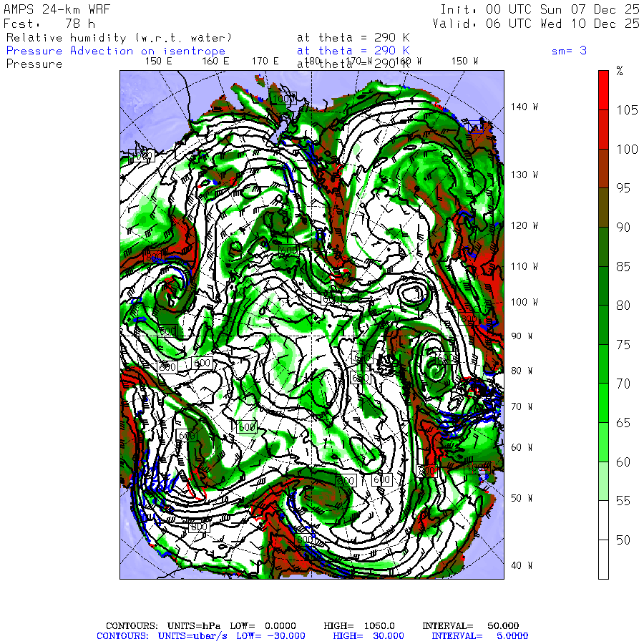Click the "110 W" longitude label
This screenshot has height=644, width=644.
(525, 267)
